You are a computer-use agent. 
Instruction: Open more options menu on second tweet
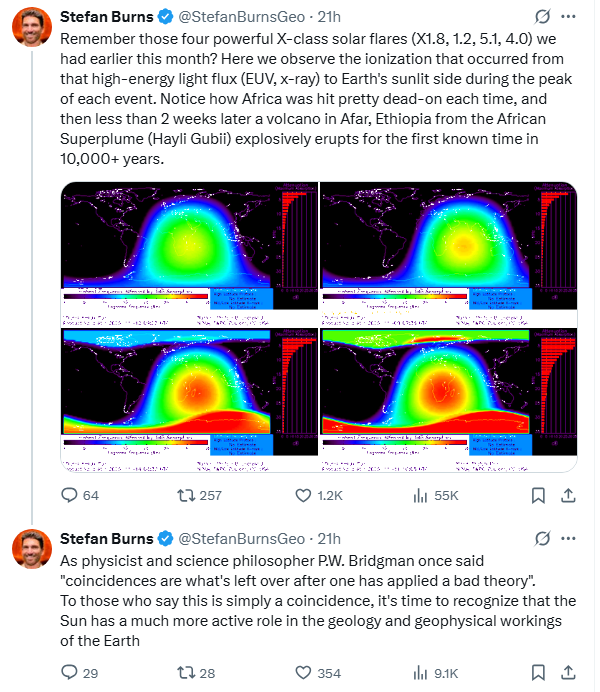569,539
